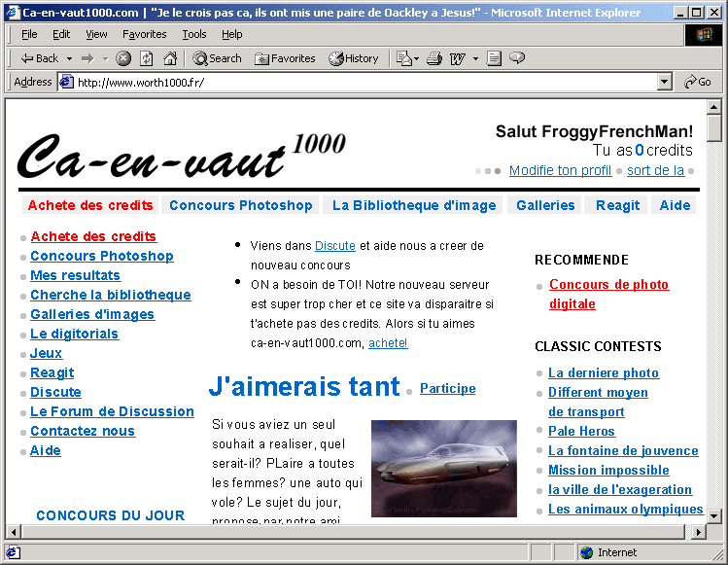Click the Go button
Screen dimensions: 728x565
click(x=698, y=82)
